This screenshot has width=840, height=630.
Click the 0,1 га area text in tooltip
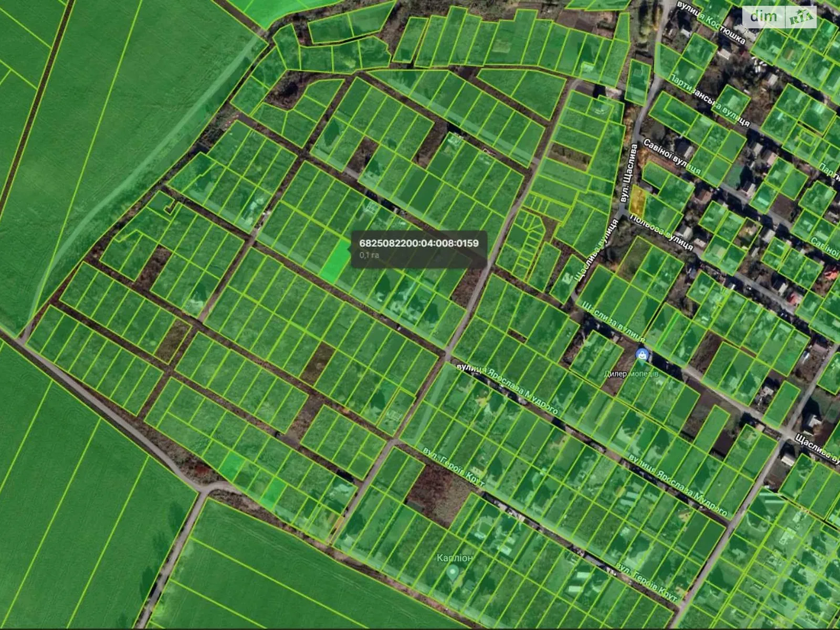point(369,255)
